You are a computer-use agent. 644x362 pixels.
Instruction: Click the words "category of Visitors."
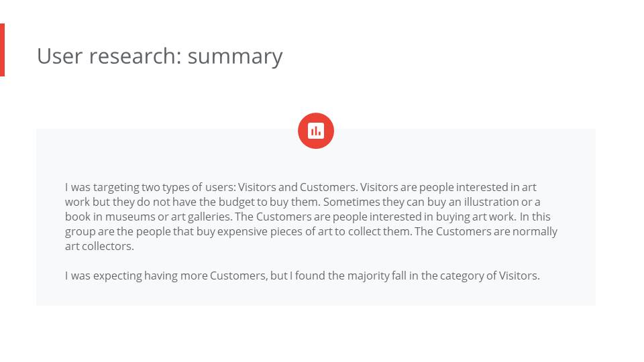[x=490, y=276]
